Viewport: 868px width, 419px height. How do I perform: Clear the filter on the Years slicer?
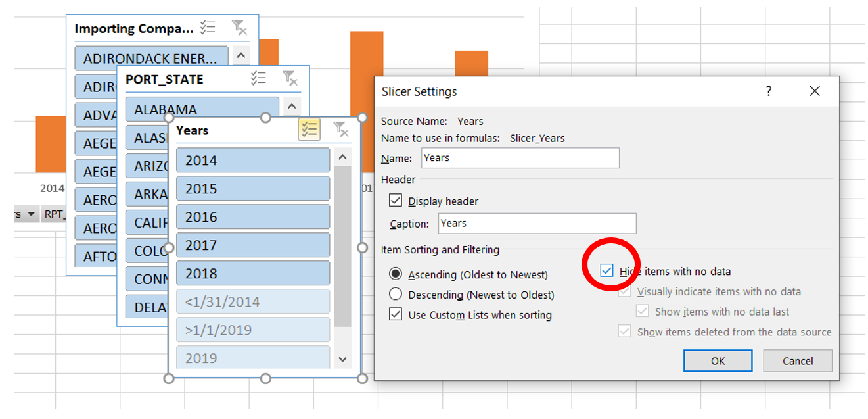[340, 130]
